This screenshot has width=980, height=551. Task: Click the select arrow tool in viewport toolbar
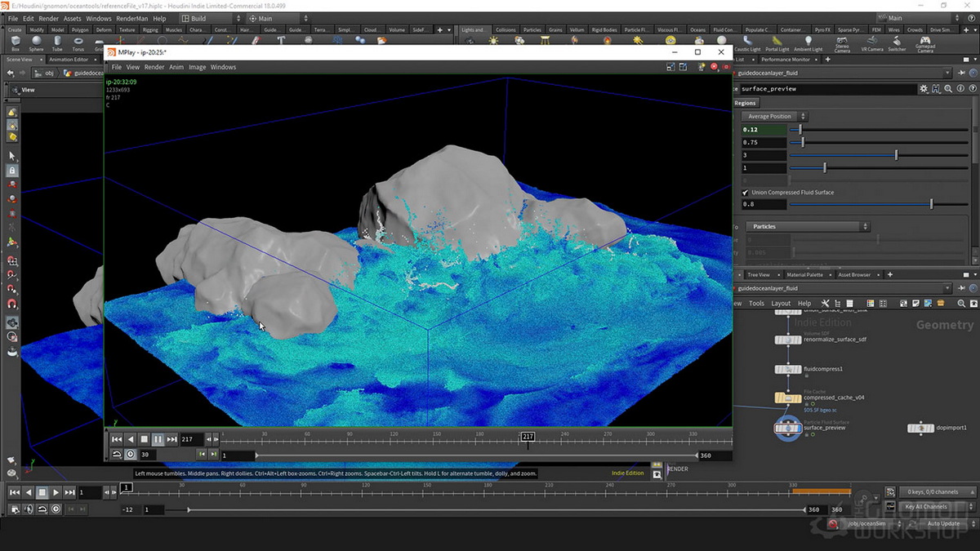point(12,156)
